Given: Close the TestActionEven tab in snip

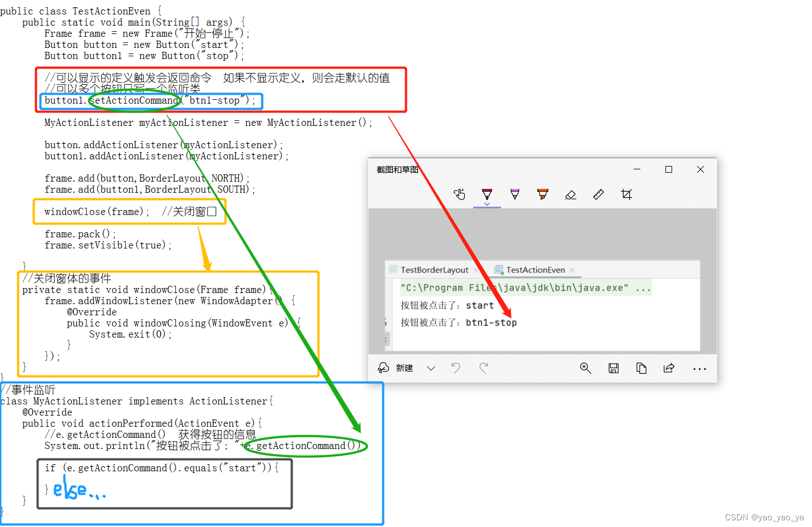Looking at the screenshot, I should click(572, 270).
